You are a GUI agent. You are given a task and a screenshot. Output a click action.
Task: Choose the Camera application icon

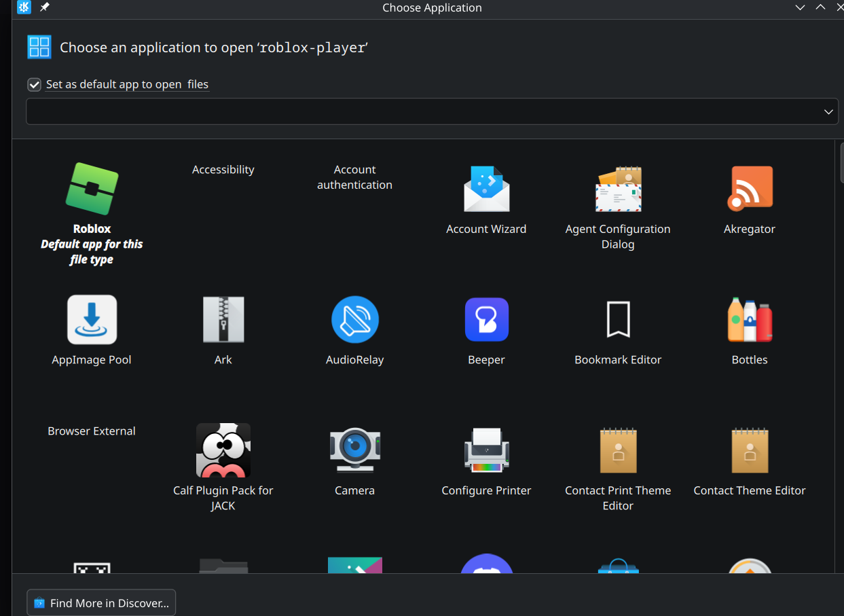(354, 450)
